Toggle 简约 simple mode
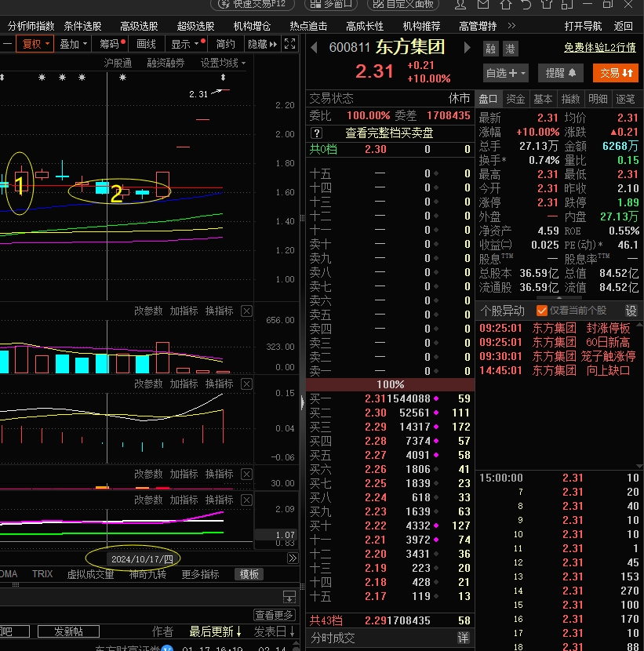 pos(226,44)
